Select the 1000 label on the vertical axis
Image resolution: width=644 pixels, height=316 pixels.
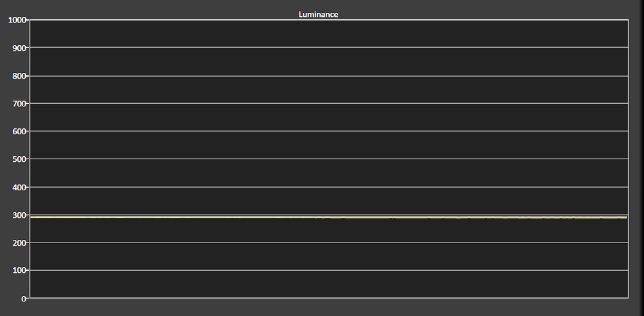[x=17, y=20]
